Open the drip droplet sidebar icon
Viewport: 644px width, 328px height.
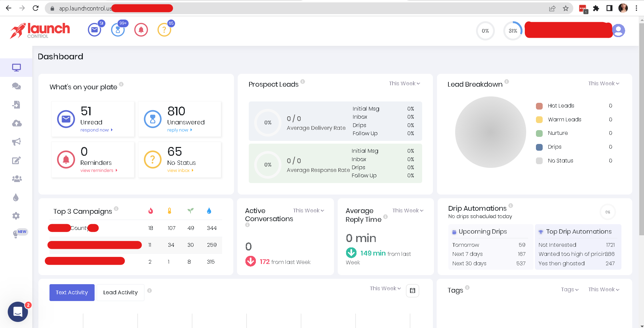click(x=16, y=198)
